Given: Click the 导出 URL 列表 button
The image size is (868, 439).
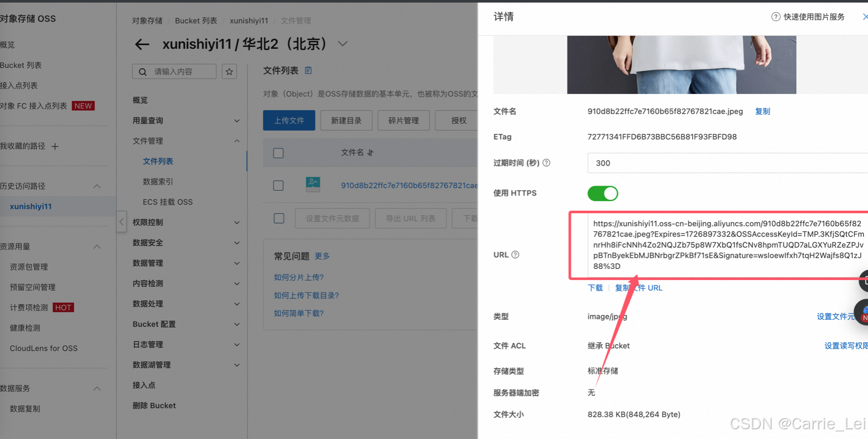Looking at the screenshot, I should 411,218.
